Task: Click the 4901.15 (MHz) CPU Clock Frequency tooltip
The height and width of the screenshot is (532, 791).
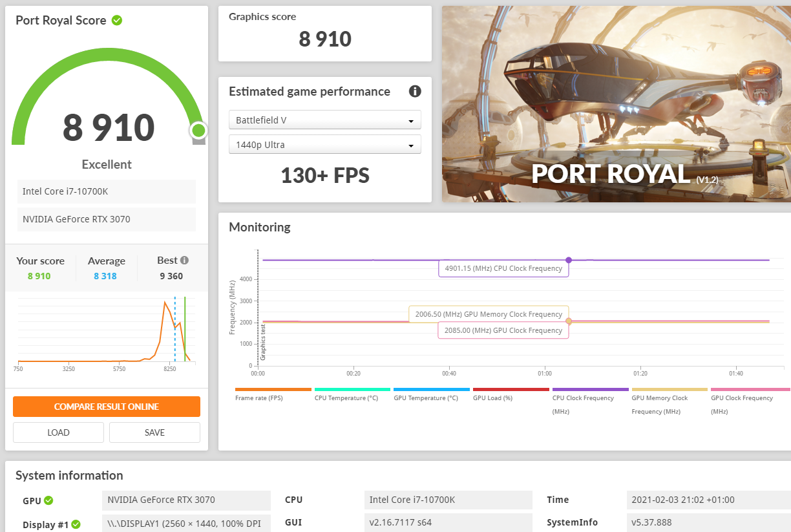Action: 504,268
